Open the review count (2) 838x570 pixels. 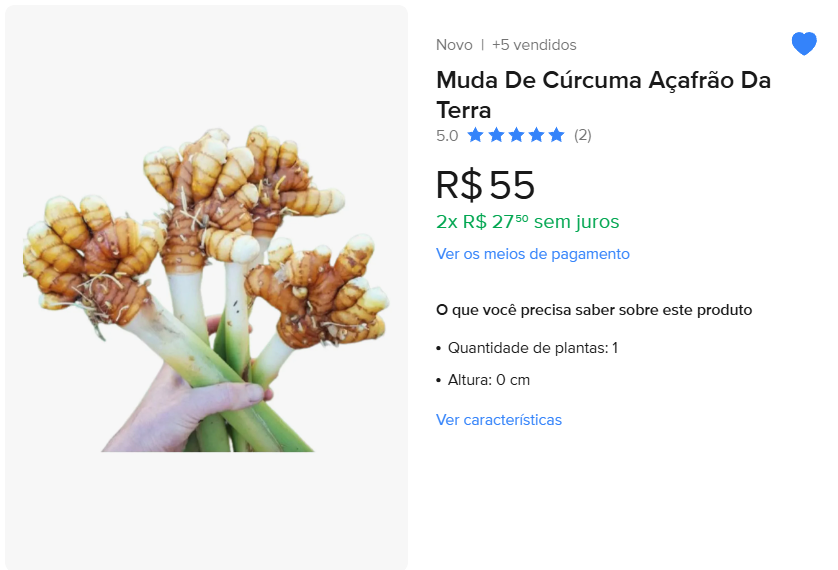tap(582, 135)
